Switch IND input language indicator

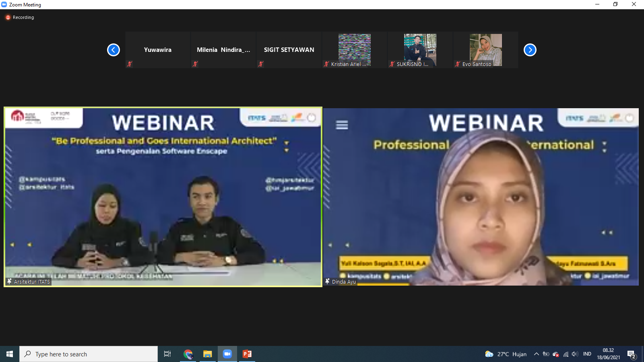pos(587,354)
